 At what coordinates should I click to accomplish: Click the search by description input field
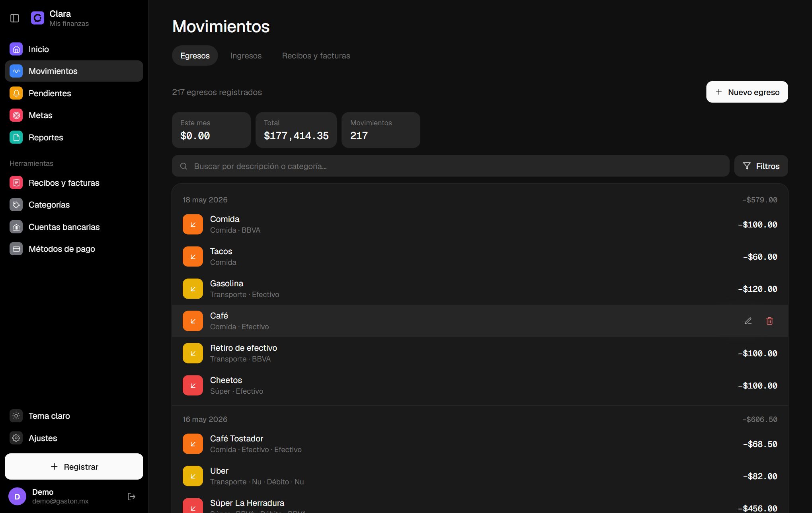[451, 166]
